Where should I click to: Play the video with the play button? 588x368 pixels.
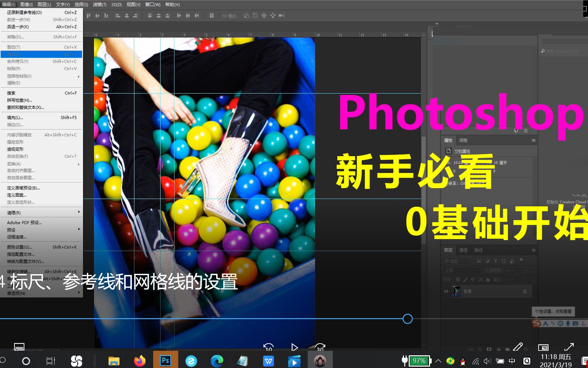(294, 347)
